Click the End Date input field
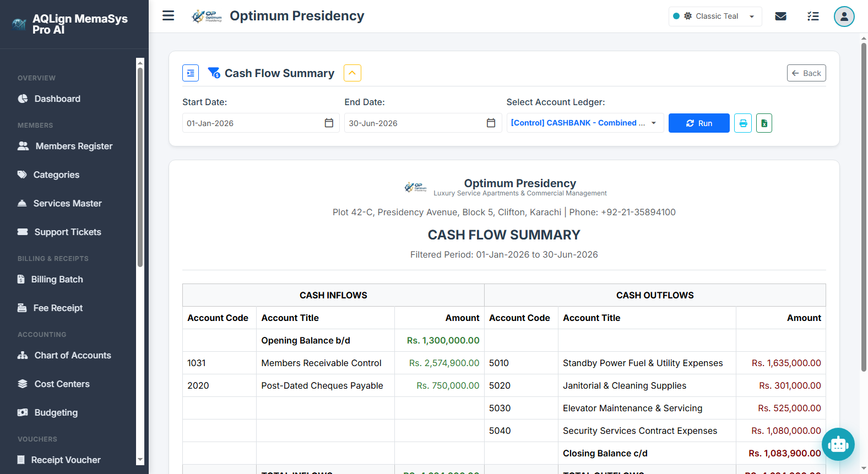 click(422, 123)
